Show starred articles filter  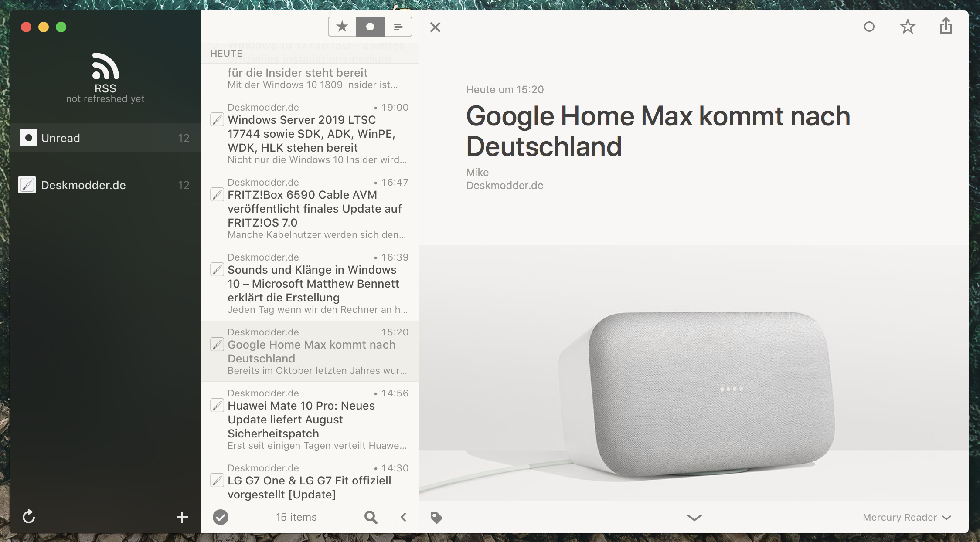point(342,27)
